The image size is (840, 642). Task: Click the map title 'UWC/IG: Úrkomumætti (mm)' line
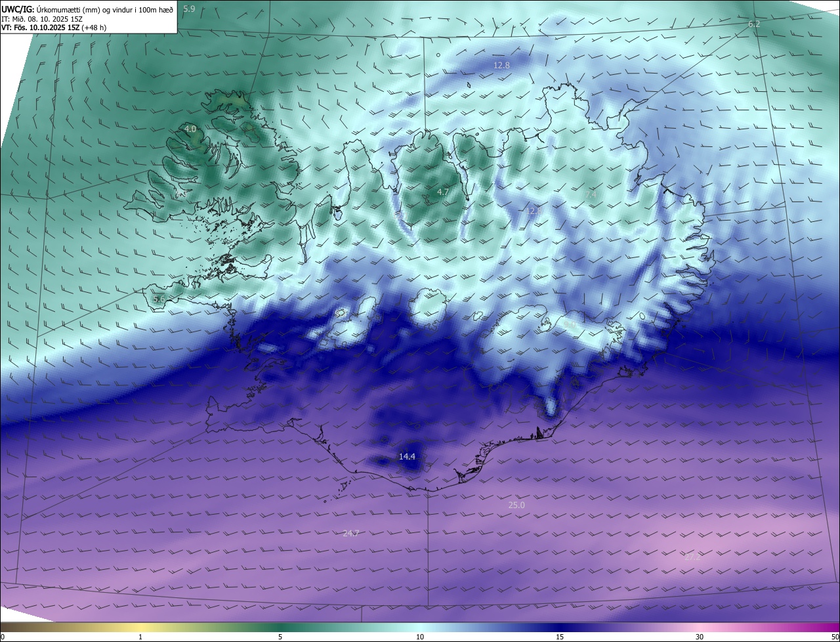(x=87, y=9)
